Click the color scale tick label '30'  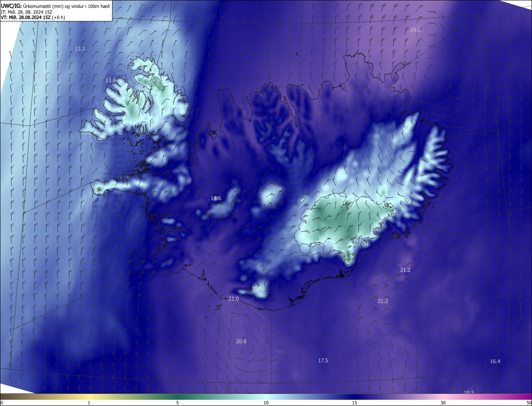click(x=443, y=403)
